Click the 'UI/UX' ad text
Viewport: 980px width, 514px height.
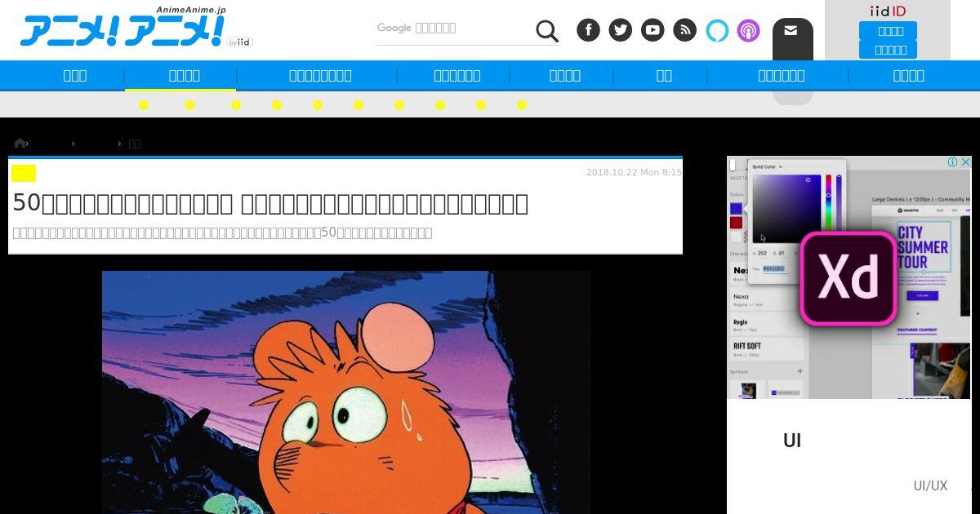(x=930, y=485)
